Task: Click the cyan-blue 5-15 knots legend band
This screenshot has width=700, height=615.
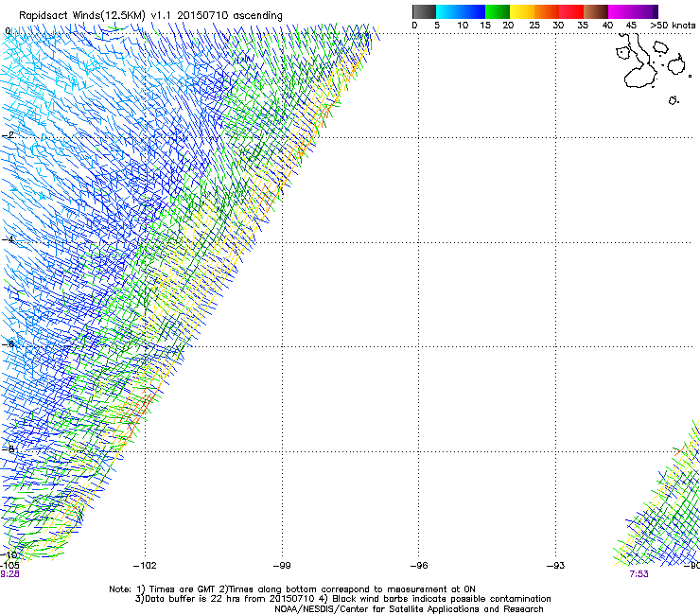Action: click(461, 11)
